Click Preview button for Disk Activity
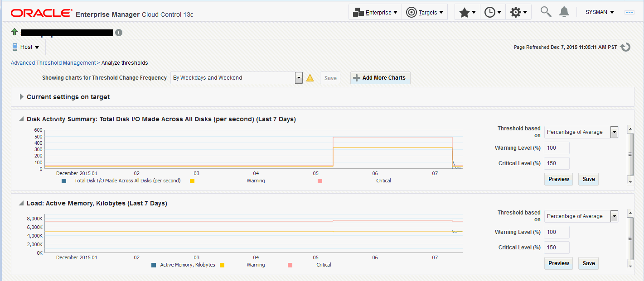Screen dimensions: 644x281 click(558, 179)
